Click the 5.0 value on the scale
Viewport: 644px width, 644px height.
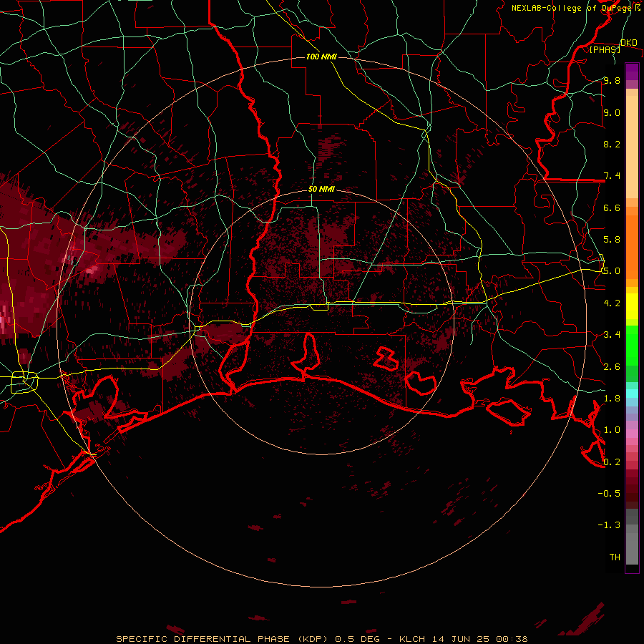(612, 271)
